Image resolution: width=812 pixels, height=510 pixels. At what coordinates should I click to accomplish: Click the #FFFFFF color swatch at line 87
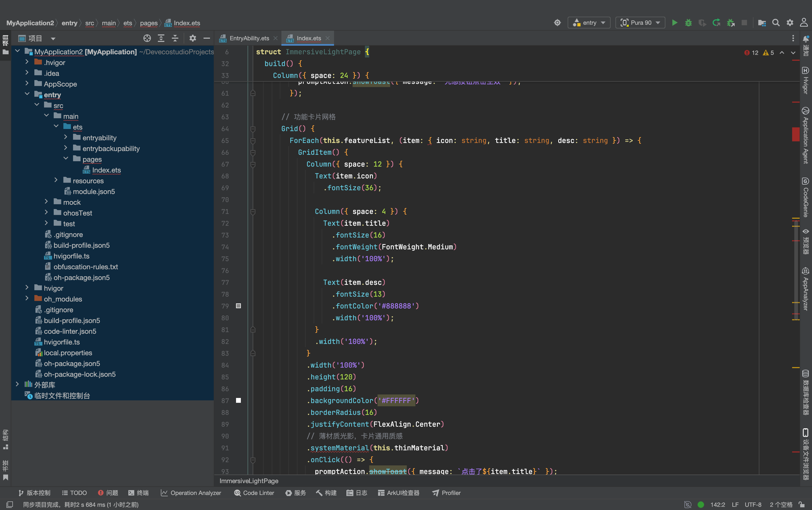(238, 400)
